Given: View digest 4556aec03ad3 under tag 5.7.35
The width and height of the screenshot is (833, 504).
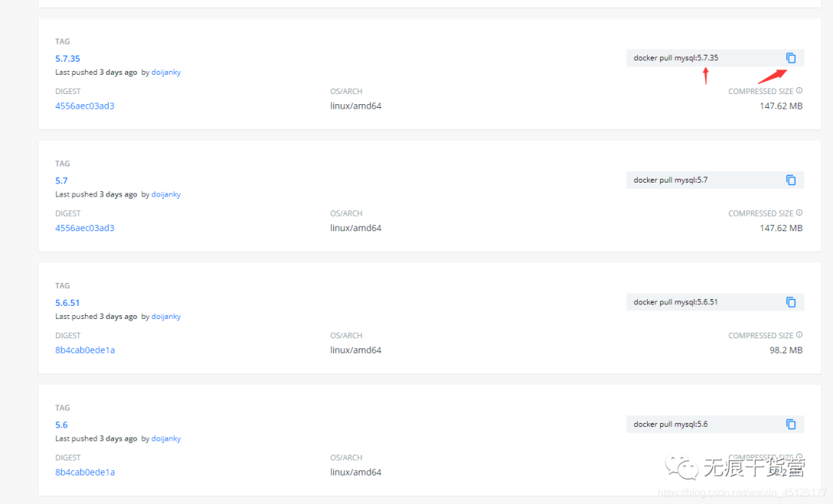Looking at the screenshot, I should [85, 106].
